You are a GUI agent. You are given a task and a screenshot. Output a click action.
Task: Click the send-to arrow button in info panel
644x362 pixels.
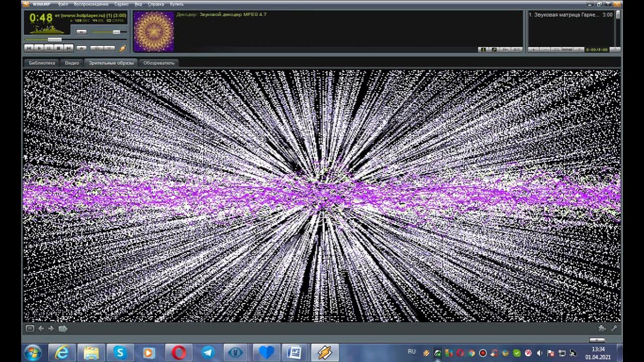pos(505,50)
